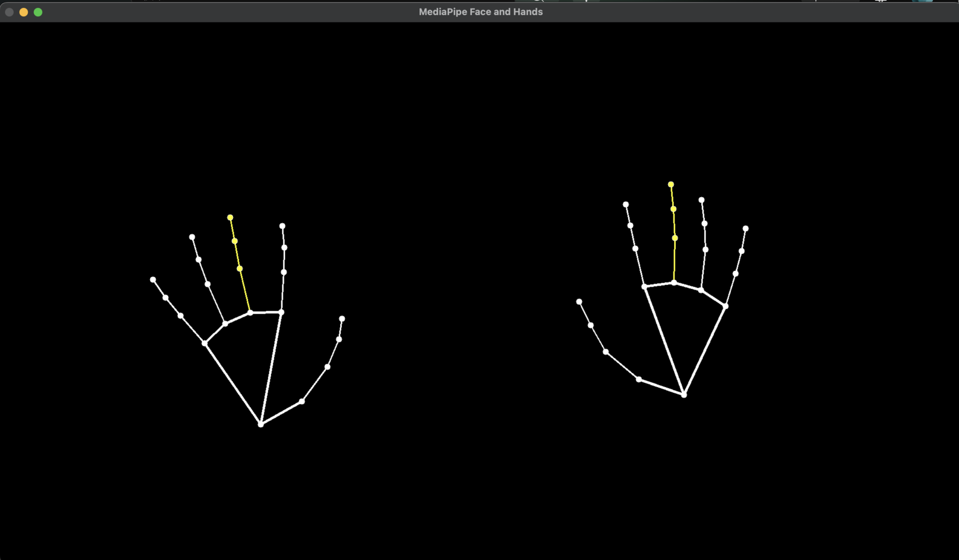Click base knuckle of left yellow finger
The image size is (959, 560).
[x=250, y=312]
